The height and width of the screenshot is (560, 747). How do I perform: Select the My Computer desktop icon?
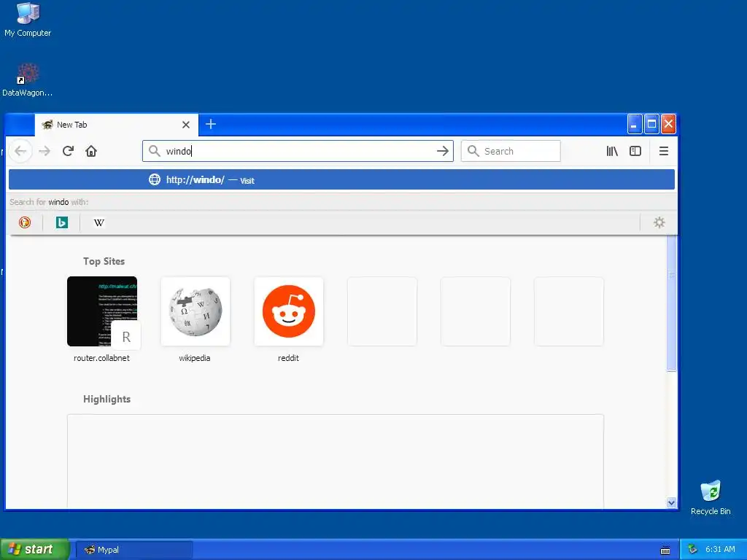[28, 19]
